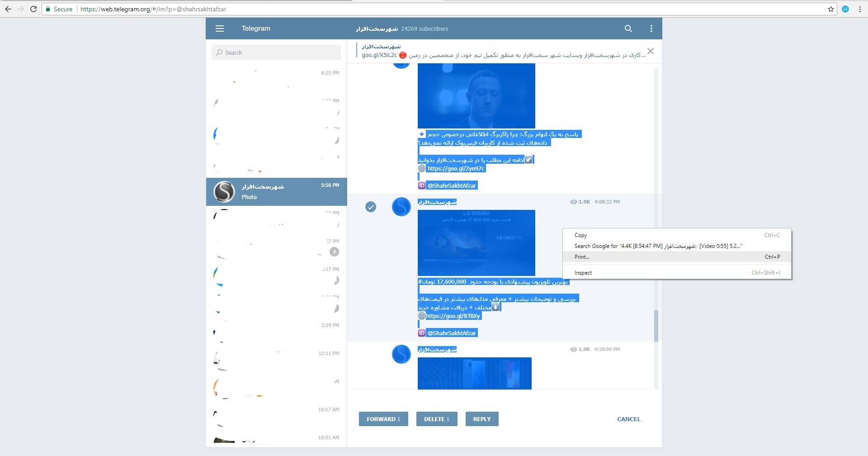This screenshot has width=868, height=456.
Task: Open the goo.gl/2yn97c link
Action: (x=456, y=169)
